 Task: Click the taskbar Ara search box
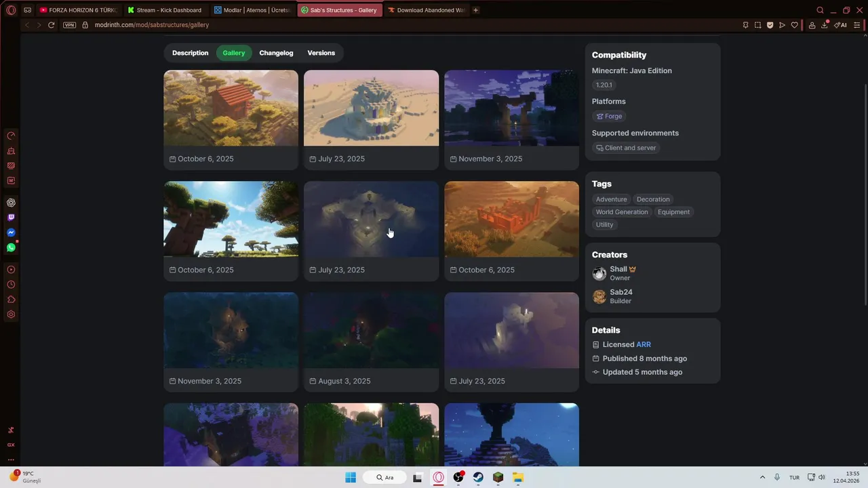385,477
